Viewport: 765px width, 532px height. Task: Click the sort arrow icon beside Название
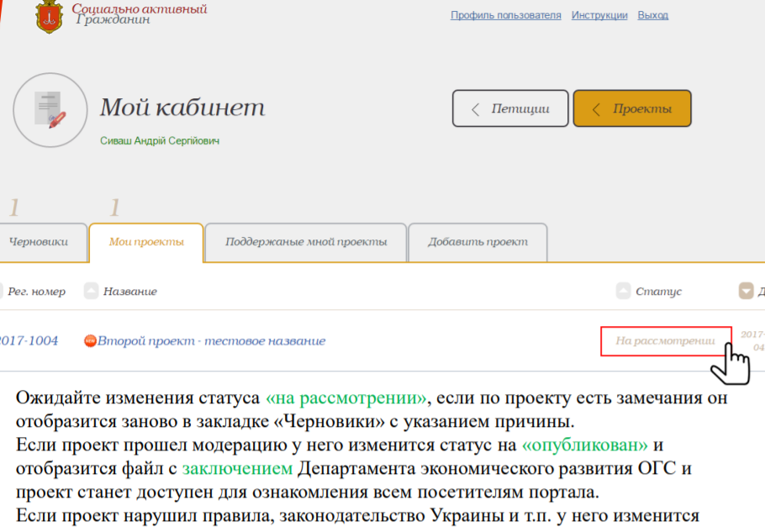coord(91,291)
